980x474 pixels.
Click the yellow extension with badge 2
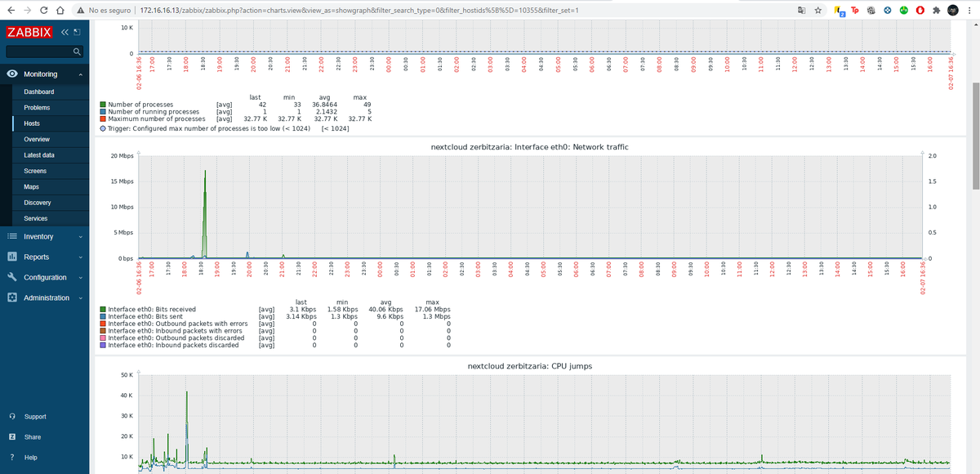pos(840,11)
